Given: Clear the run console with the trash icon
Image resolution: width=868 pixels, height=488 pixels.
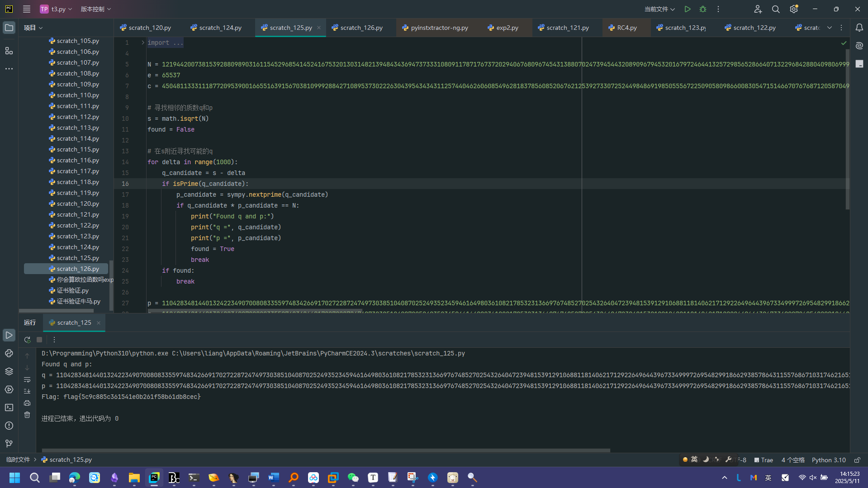Looking at the screenshot, I should click(x=27, y=415).
